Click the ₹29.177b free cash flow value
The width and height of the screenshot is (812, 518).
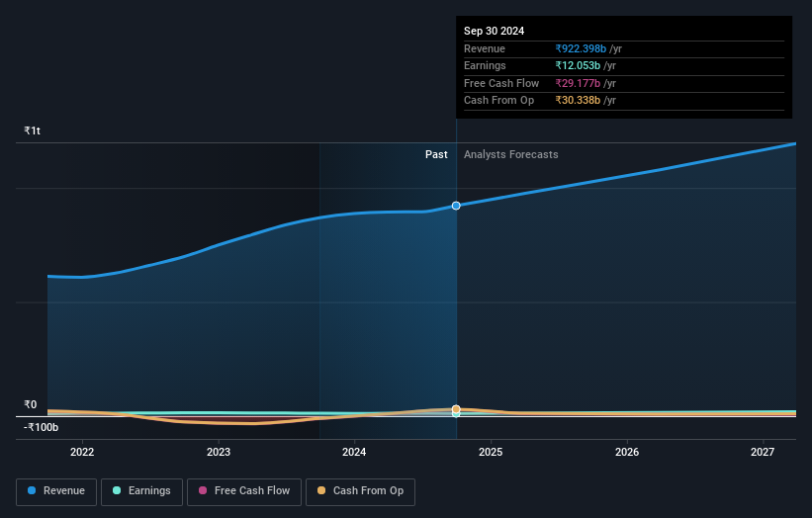(578, 83)
